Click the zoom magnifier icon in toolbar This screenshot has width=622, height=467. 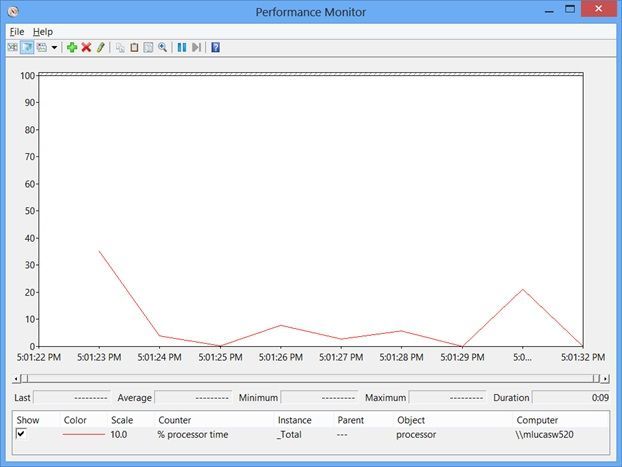pyautogui.click(x=162, y=48)
